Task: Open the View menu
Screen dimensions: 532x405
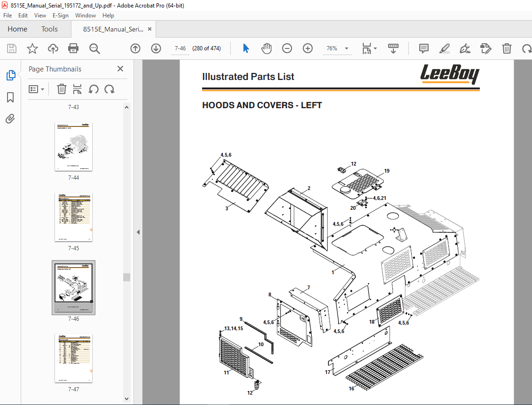Action: point(40,16)
